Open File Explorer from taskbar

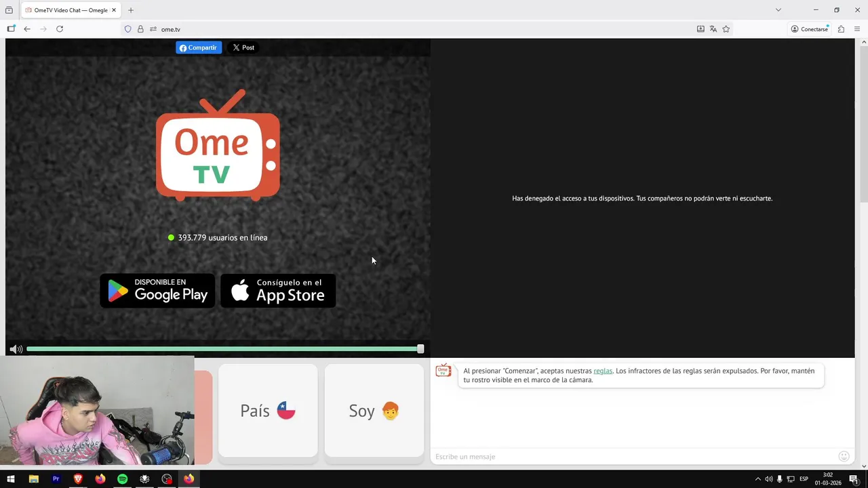click(x=33, y=479)
